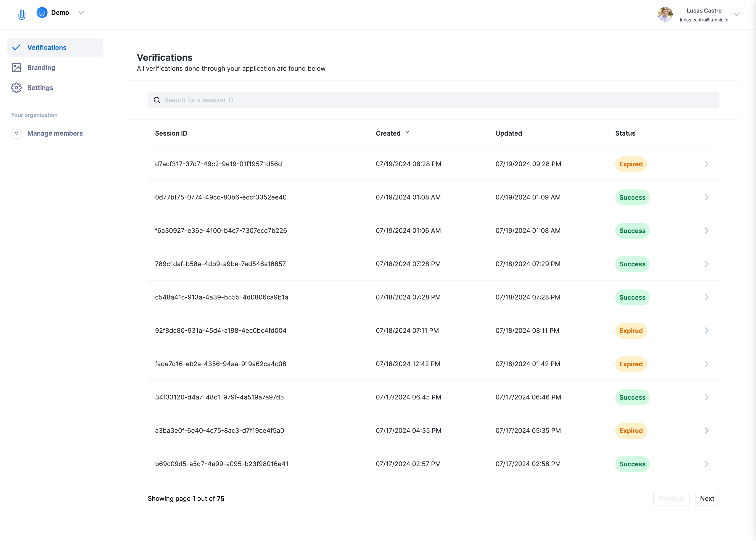
Task: Click the Session ID column header
Action: tap(171, 133)
